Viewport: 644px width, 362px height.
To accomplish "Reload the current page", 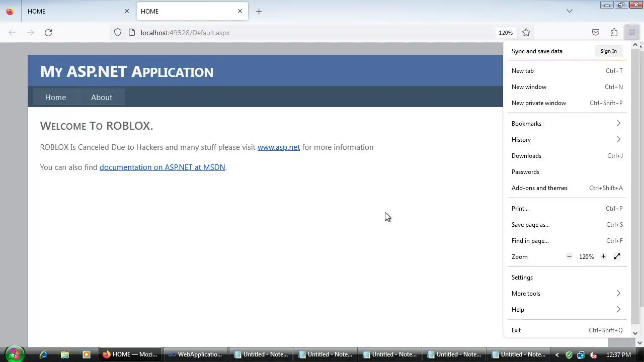I will (x=48, y=33).
